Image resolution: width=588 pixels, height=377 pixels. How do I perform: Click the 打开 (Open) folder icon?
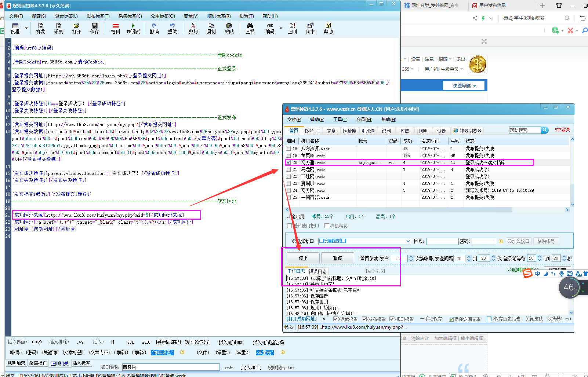pos(76,28)
